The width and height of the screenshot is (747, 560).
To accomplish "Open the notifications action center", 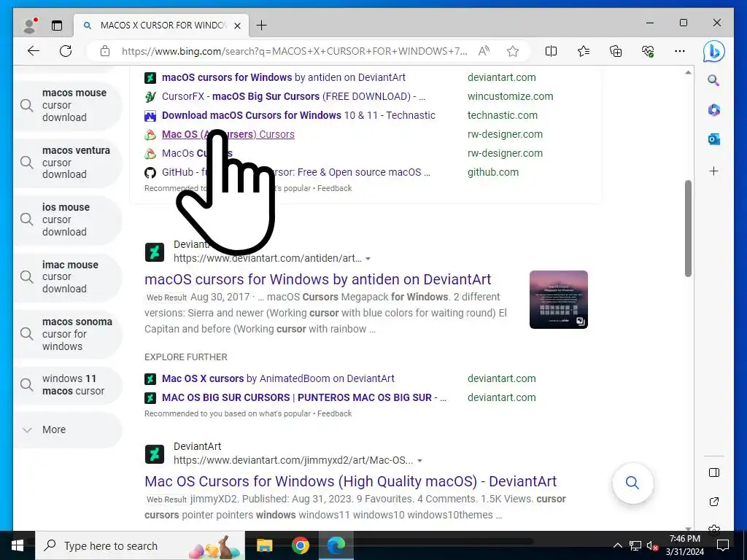I will [723, 545].
